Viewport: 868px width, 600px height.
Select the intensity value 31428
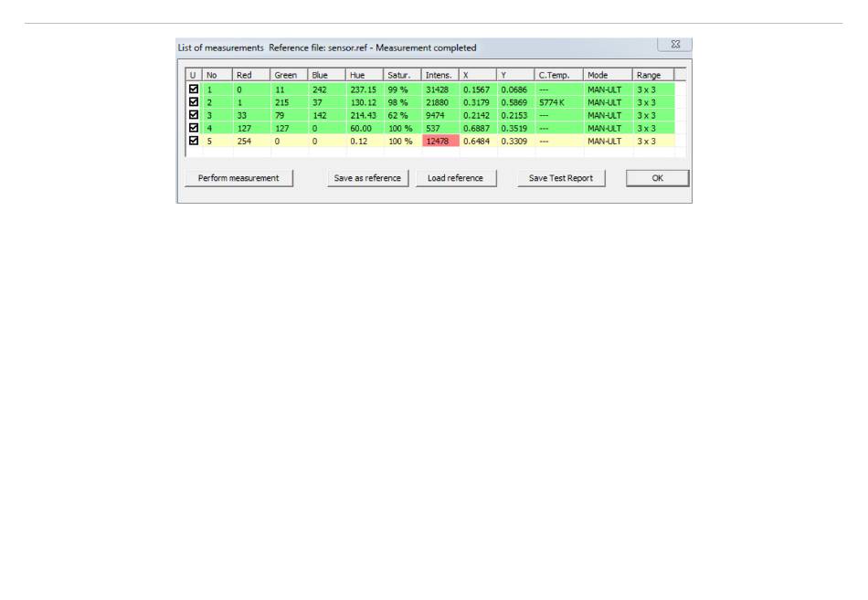[438, 89]
